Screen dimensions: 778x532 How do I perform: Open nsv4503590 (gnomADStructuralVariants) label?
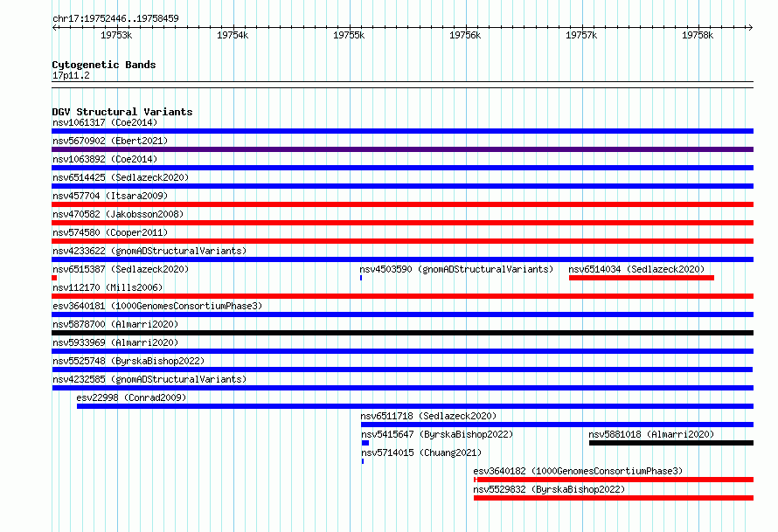456,269
